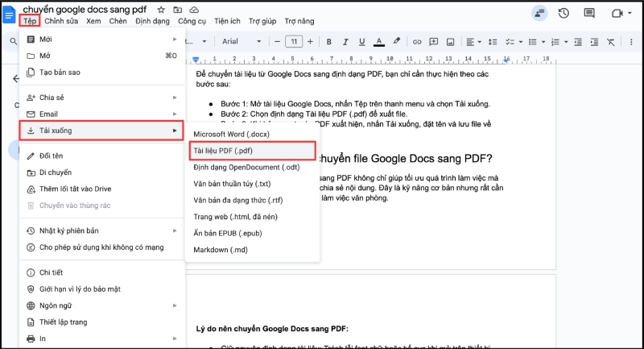Increase font size with plus button
The image size is (644, 349).
pos(310,42)
